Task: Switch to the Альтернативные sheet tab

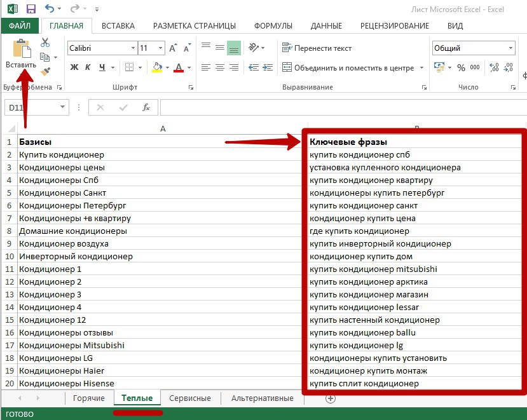Action: pos(262,398)
